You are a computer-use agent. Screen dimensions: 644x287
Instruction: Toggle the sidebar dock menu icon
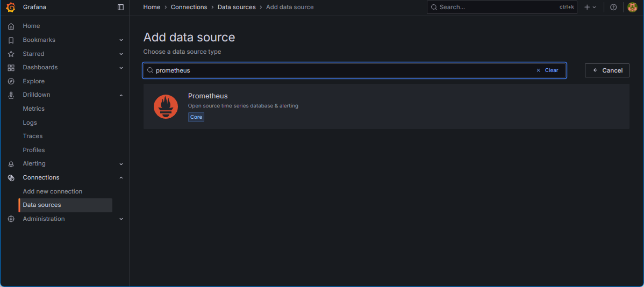pos(120,7)
